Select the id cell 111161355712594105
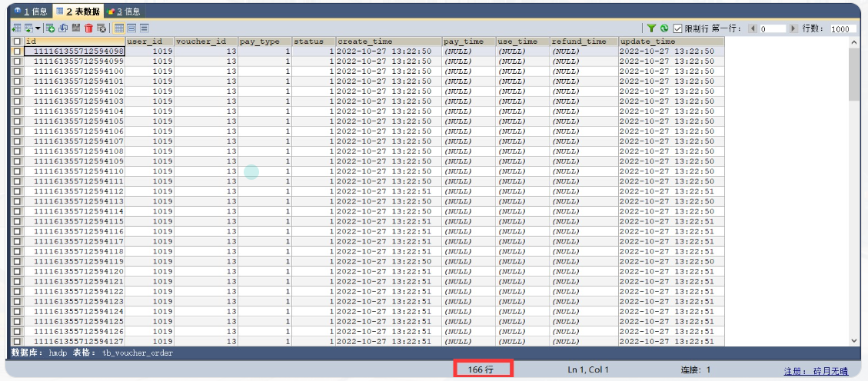 click(75, 121)
